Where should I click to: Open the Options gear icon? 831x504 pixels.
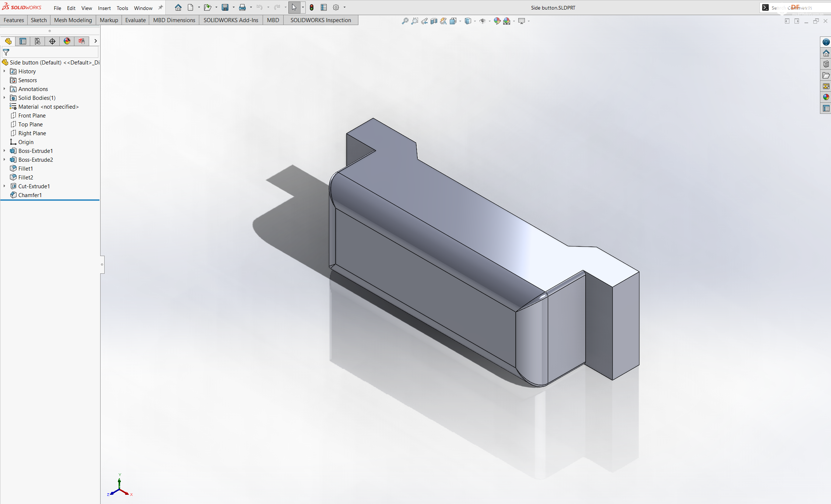[x=336, y=7]
